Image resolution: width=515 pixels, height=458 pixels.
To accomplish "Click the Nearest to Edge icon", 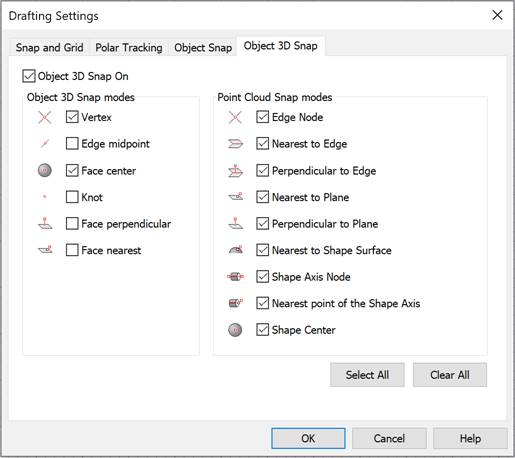I will click(x=235, y=144).
